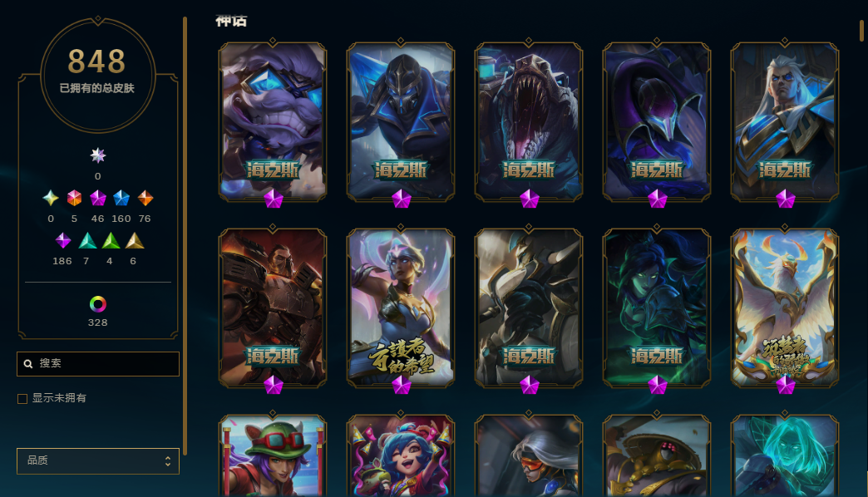This screenshot has width=868, height=497.
Task: Open the 品质 sort dropdown
Action: (x=98, y=461)
